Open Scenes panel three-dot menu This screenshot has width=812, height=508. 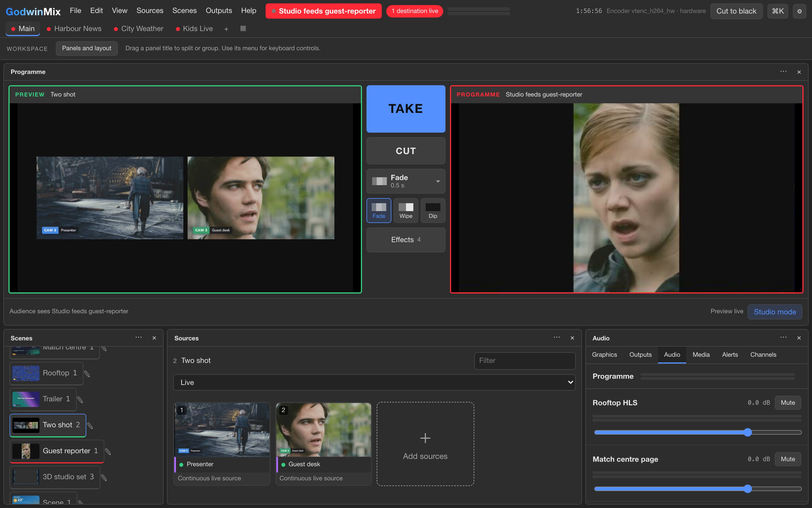(139, 338)
